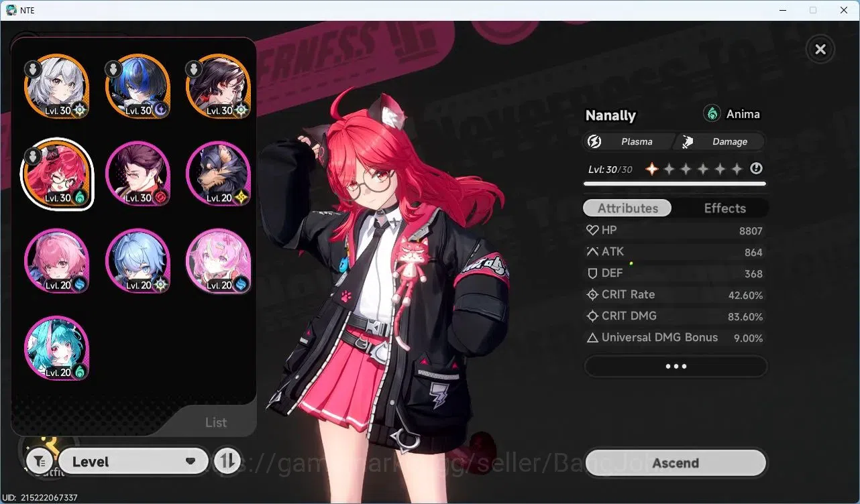The width and height of the screenshot is (860, 504).
Task: Click the deployed badge on Nanally's portrait
Action: pos(33,156)
